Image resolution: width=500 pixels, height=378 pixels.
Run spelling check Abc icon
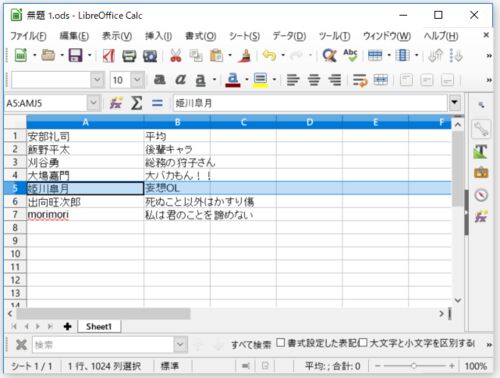(x=350, y=55)
